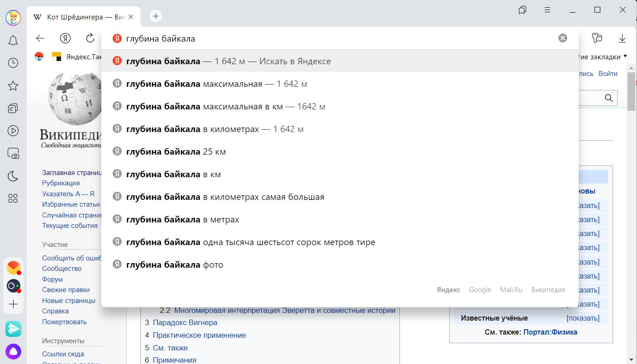Expand Известные учёные with [показать]

[x=583, y=318]
